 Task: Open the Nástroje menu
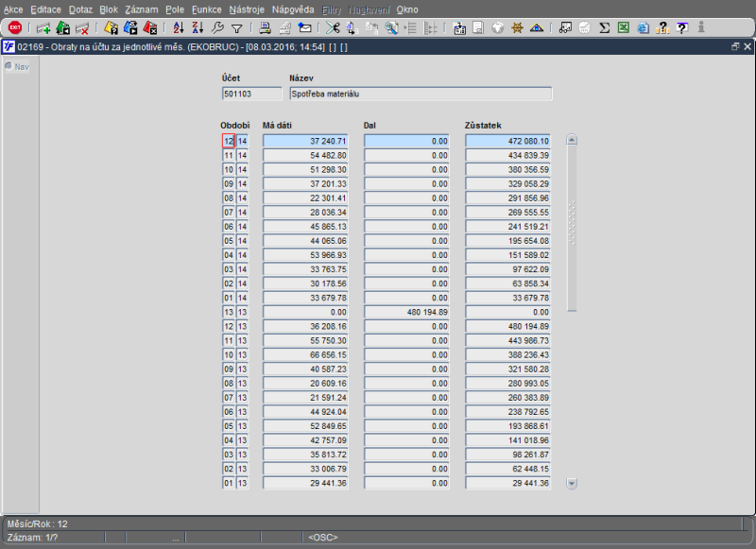click(x=247, y=9)
